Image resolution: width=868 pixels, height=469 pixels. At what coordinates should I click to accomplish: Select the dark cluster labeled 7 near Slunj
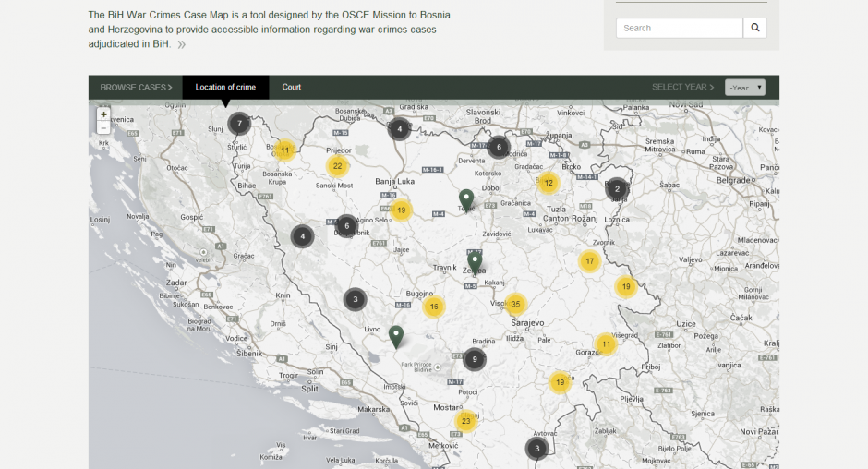coord(239,123)
